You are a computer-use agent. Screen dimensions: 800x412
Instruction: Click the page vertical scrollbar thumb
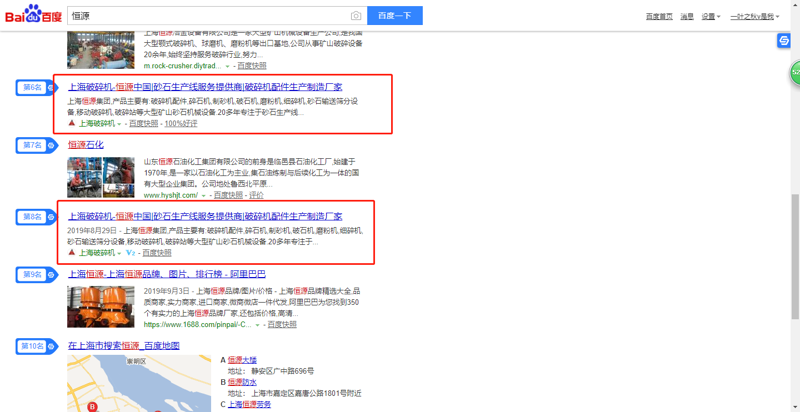tap(795, 256)
